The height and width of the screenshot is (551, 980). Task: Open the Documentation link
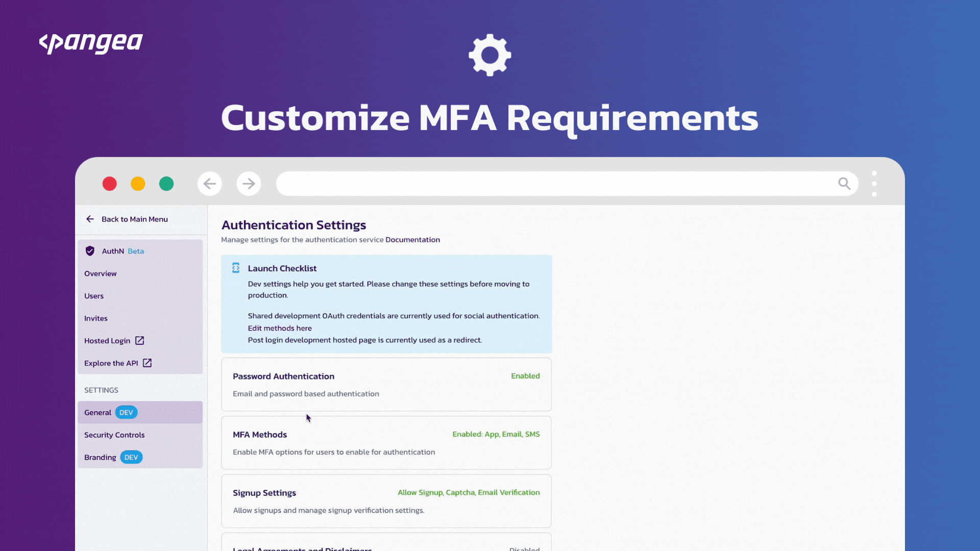412,240
